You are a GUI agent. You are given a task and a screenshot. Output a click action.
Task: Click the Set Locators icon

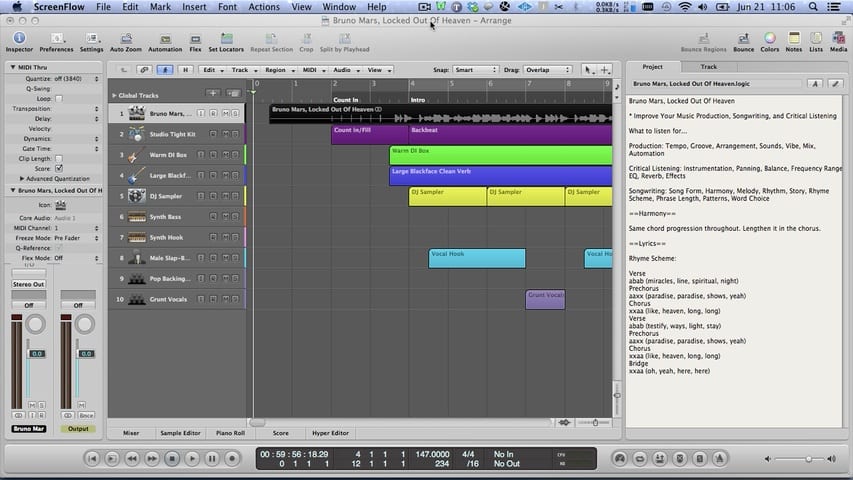pos(226,38)
